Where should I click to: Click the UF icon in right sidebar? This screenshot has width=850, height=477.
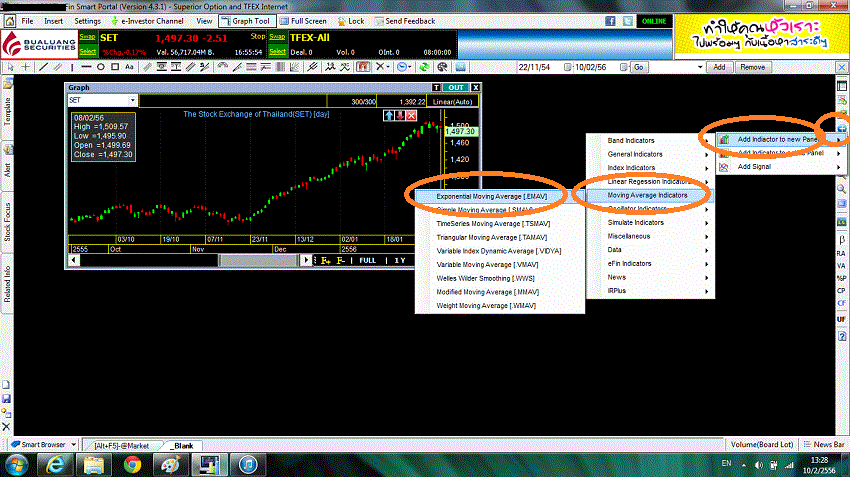pos(841,319)
